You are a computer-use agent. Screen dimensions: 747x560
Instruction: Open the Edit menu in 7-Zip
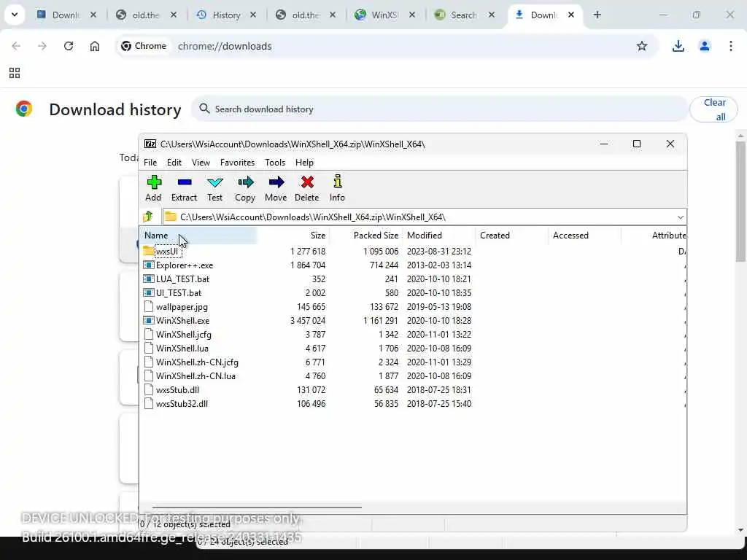click(x=174, y=163)
